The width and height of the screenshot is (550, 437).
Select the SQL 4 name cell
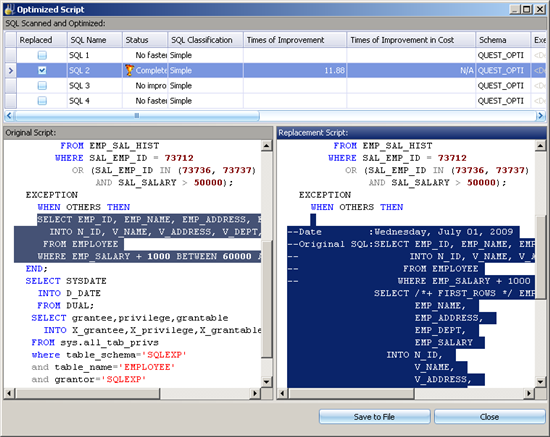click(95, 101)
